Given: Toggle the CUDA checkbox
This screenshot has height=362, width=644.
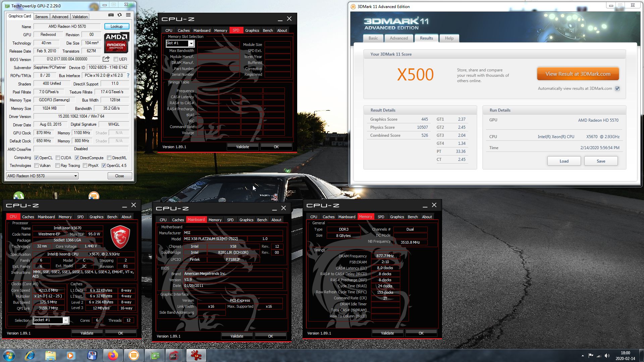Looking at the screenshot, I should (58, 158).
